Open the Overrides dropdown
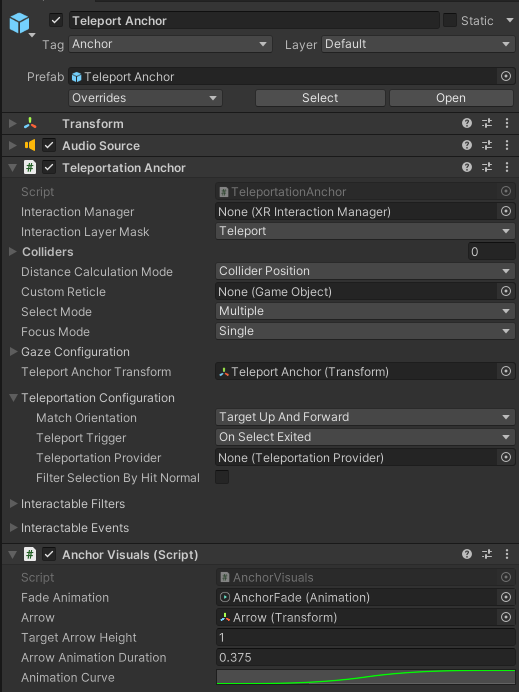Screen dimensions: 519x692 click(145, 98)
